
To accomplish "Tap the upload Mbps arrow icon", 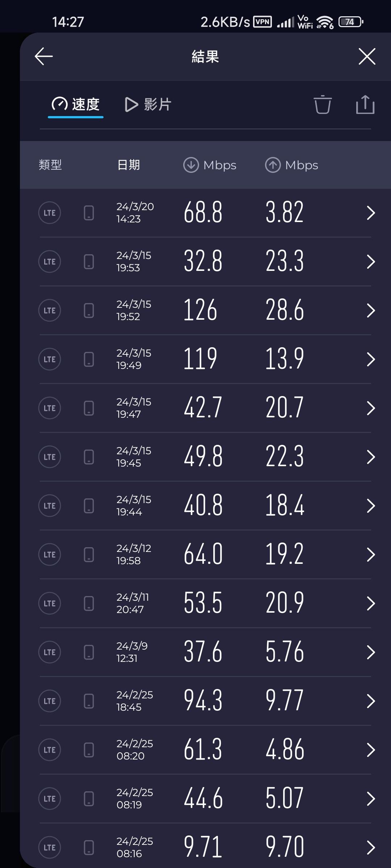I will point(273,165).
